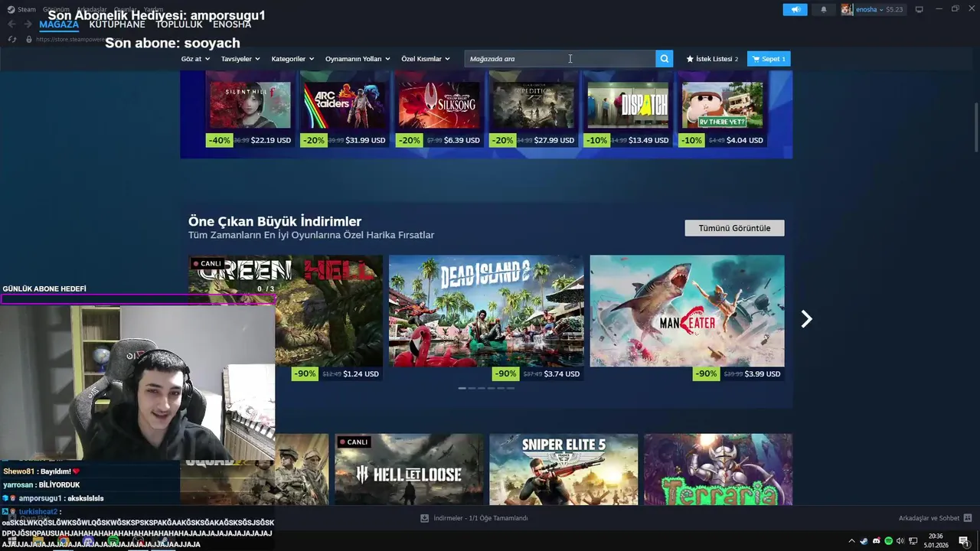Click the wallet balance $5.23

tap(894, 9)
